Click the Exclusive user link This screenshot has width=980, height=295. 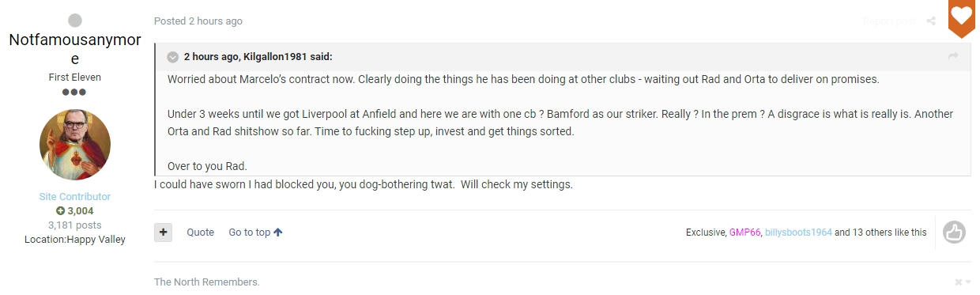coord(705,233)
